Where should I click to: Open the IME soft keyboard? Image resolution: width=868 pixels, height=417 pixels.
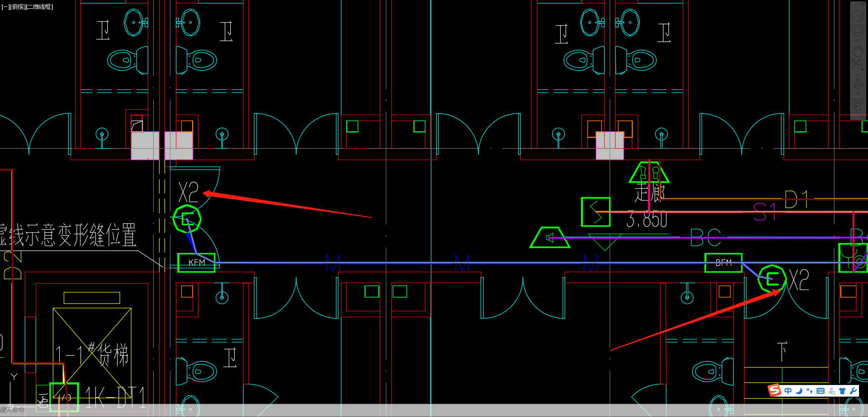(821, 391)
